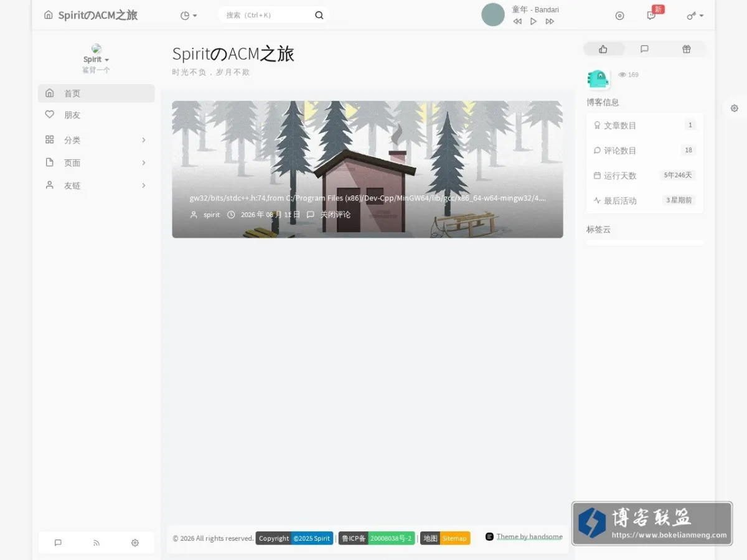This screenshot has width=747, height=560.
Task: Click the document icon next to 页面
Action: 50,162
